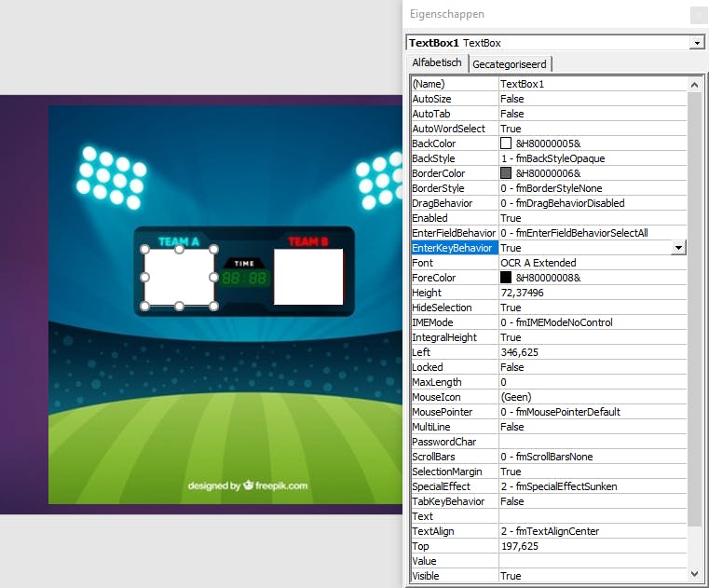Viewport: 709px width, 588px height.
Task: Edit the Height value 72,37496
Action: [x=593, y=294]
